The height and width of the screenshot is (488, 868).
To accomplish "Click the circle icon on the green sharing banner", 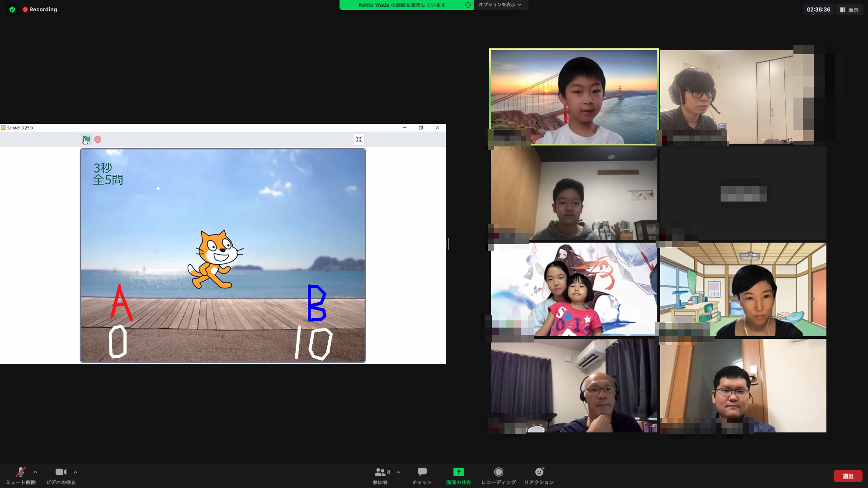I will [x=468, y=5].
